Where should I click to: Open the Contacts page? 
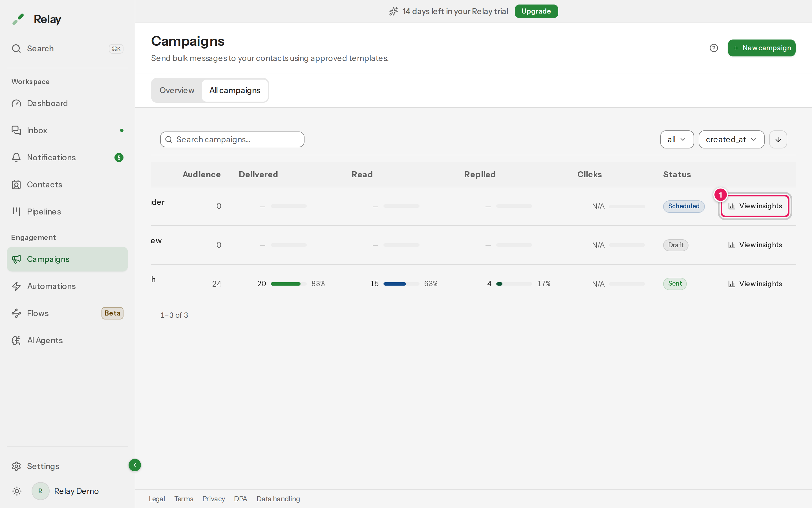pos(67,185)
